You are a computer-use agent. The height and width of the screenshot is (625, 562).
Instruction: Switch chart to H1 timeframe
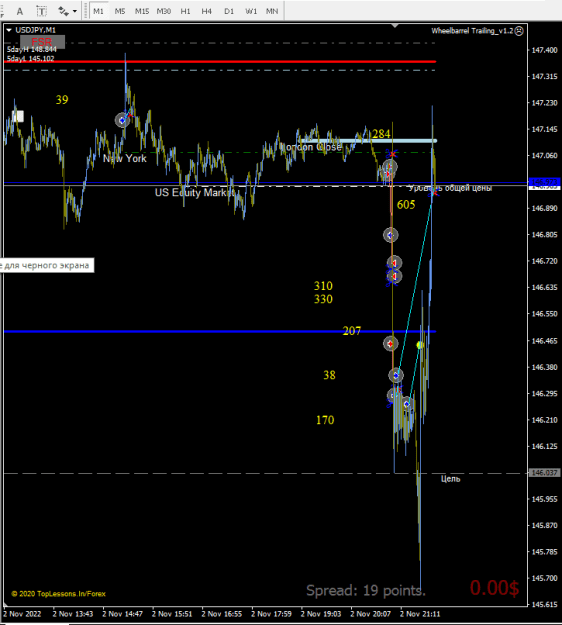tap(185, 11)
